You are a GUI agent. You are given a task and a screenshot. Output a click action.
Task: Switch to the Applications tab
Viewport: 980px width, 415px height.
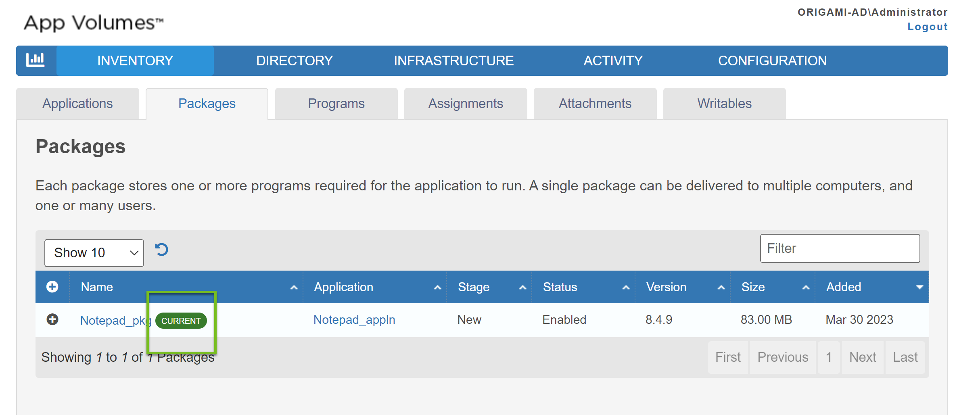point(78,104)
